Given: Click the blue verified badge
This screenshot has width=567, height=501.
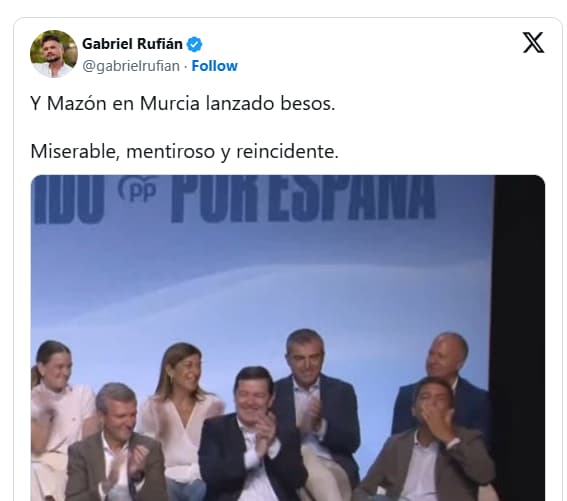Looking at the screenshot, I should point(194,44).
